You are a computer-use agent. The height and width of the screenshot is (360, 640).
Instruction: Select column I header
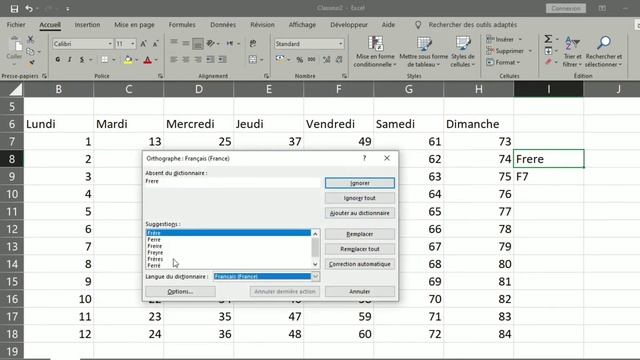(x=548, y=89)
